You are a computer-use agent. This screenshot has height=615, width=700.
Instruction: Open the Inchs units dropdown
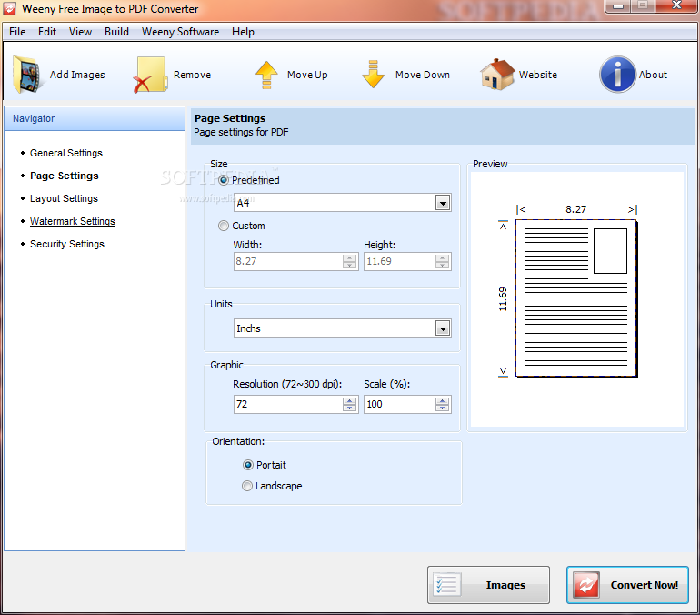443,328
